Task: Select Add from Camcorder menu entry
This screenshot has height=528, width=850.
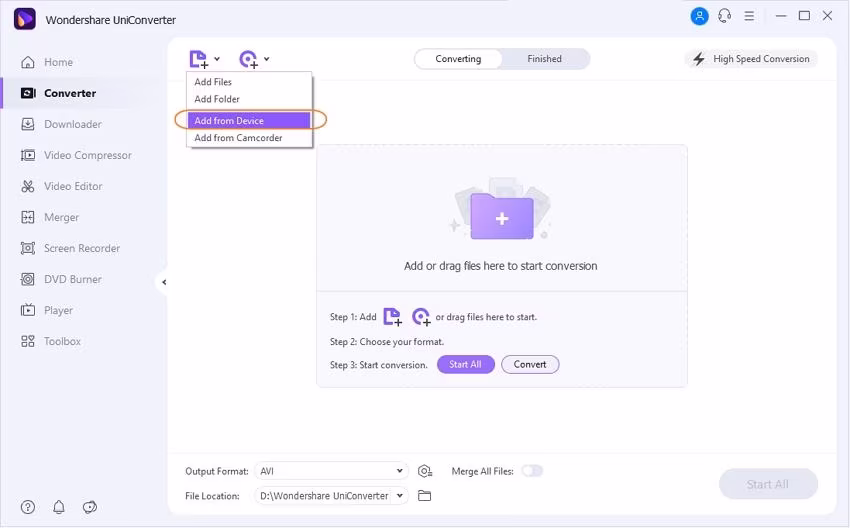Action: point(249,138)
